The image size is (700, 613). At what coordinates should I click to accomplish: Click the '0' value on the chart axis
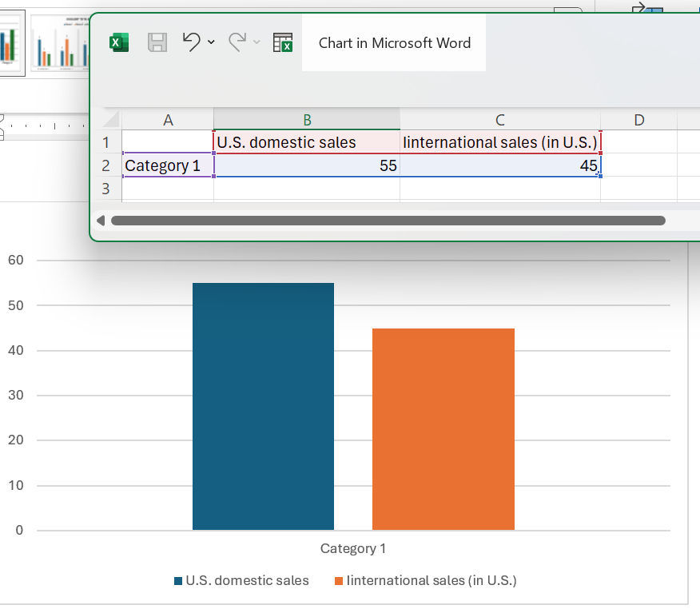[x=19, y=530]
